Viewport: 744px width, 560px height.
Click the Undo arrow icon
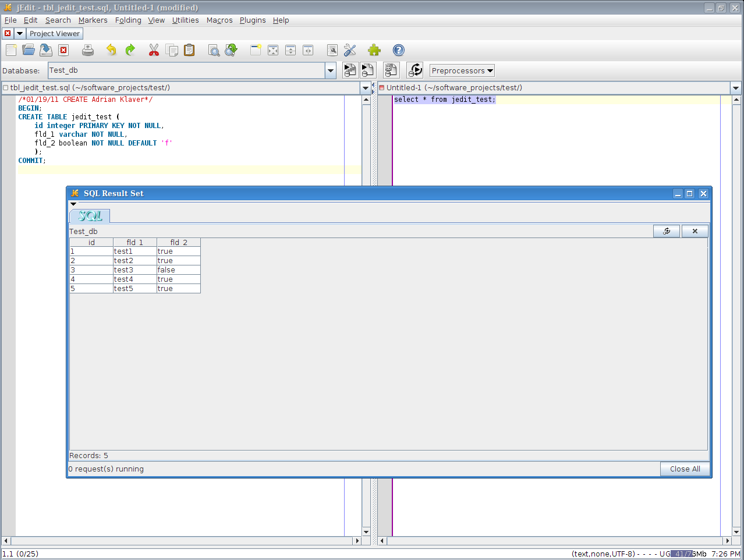pos(111,50)
